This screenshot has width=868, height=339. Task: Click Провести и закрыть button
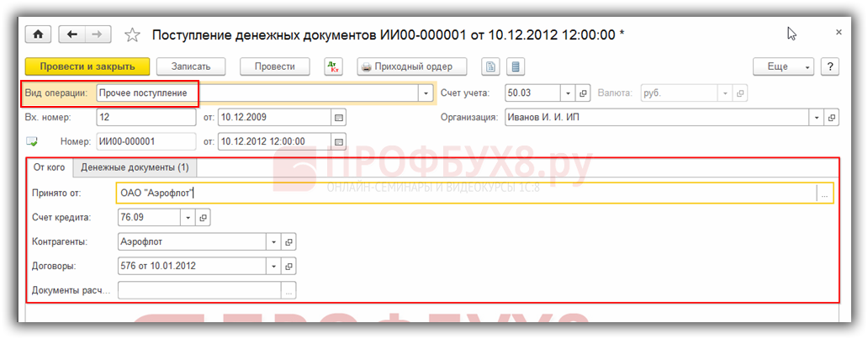click(x=87, y=66)
